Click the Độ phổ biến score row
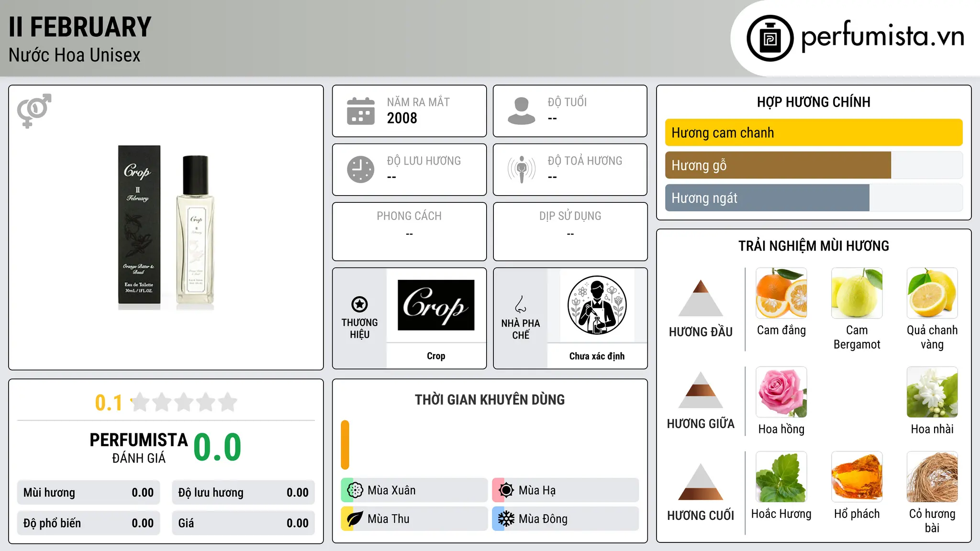This screenshot has width=980, height=551. pyautogui.click(x=89, y=523)
